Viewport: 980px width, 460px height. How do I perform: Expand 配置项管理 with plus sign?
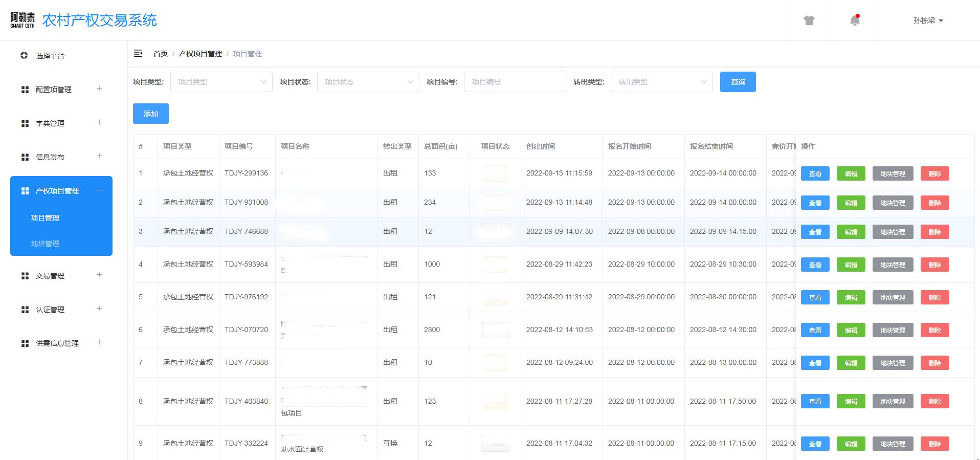[x=99, y=89]
